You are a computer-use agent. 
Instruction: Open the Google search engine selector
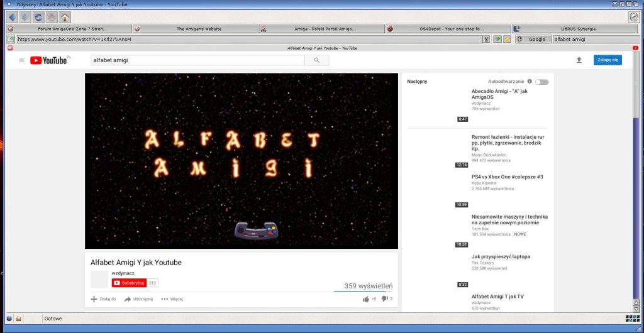point(533,40)
